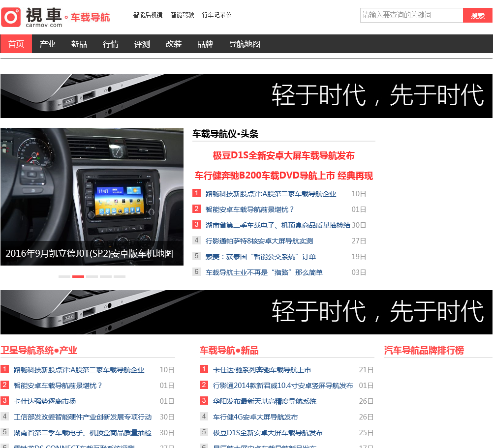Screen dimensions: 493x448
Task: Open 湖南省第二季车载电子 in 产业 list
Action: tap(83, 433)
